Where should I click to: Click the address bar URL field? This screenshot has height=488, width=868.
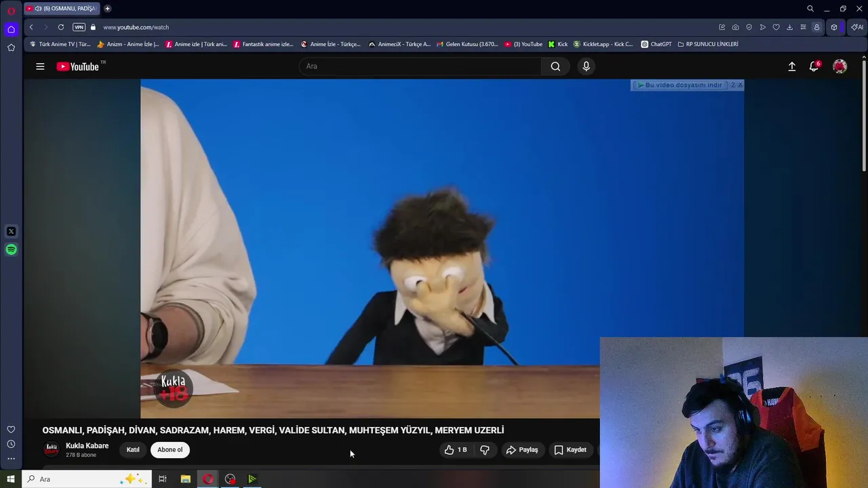(x=407, y=27)
